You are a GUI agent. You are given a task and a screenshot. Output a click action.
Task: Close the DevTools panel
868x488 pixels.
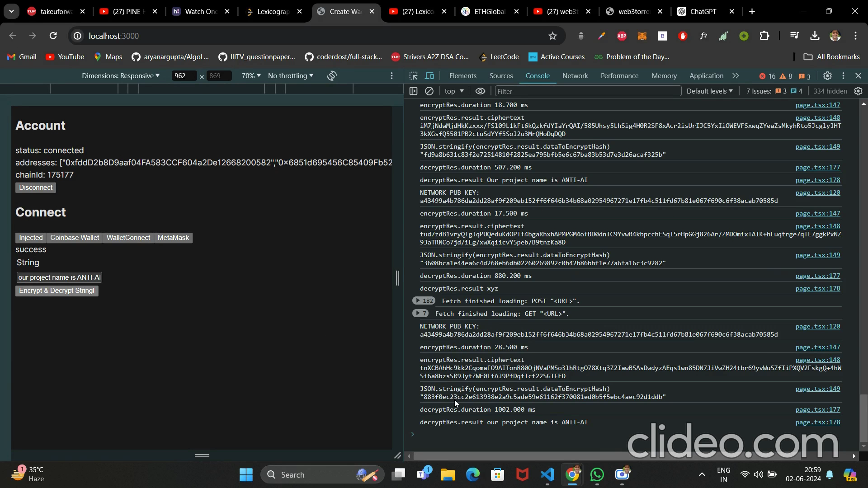[858, 76]
